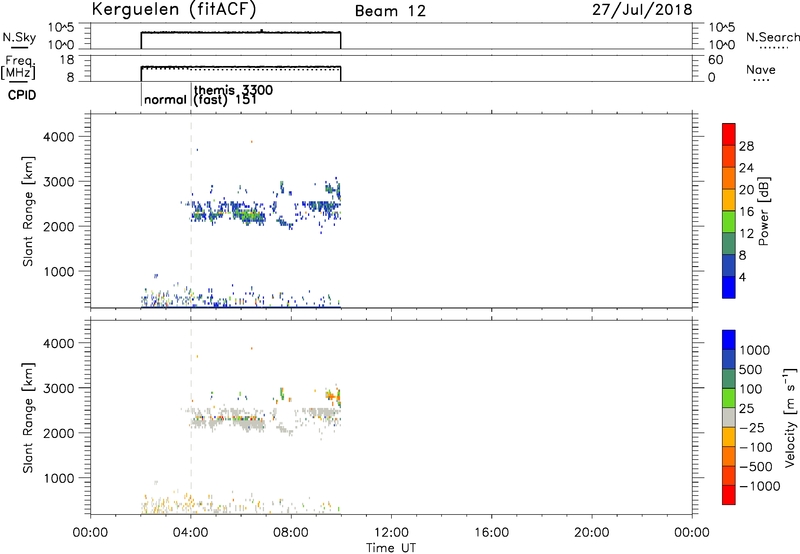Click the date '27/Jul/2018'
Image resolution: width=800 pixels, height=554 pixels.
tap(642, 10)
